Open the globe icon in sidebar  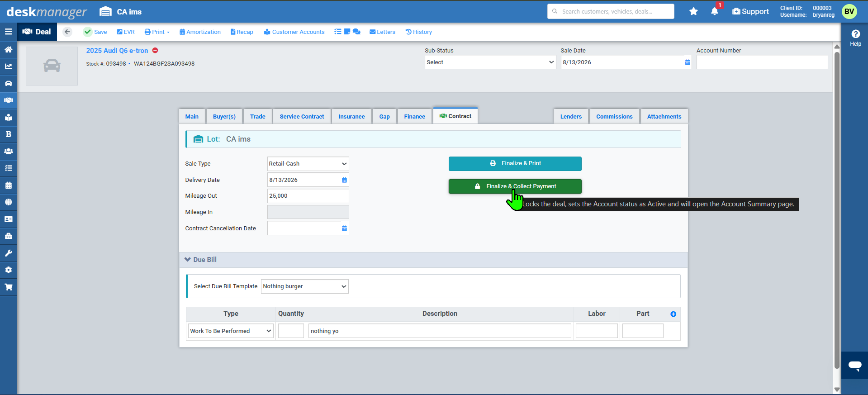point(8,202)
